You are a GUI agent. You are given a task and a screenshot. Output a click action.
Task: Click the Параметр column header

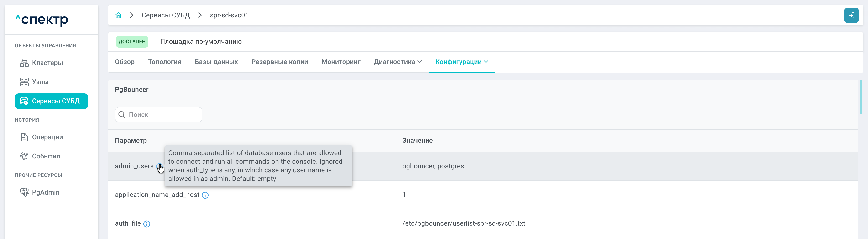pyautogui.click(x=131, y=141)
